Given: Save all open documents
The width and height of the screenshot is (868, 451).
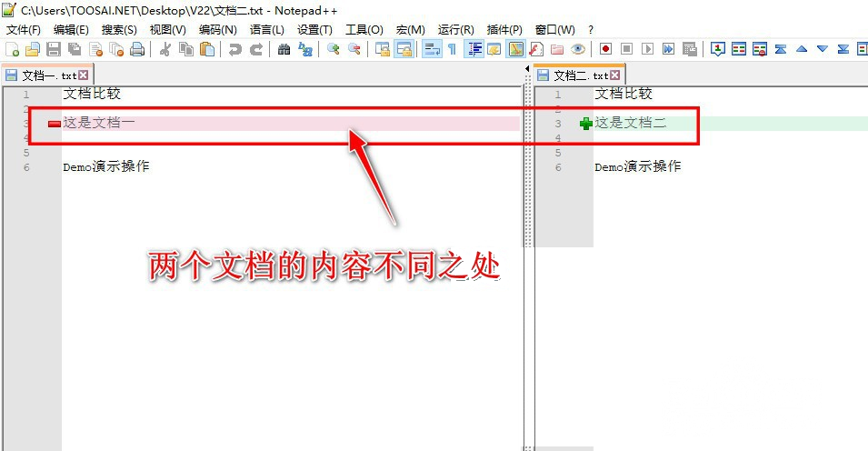Looking at the screenshot, I should click(x=75, y=49).
